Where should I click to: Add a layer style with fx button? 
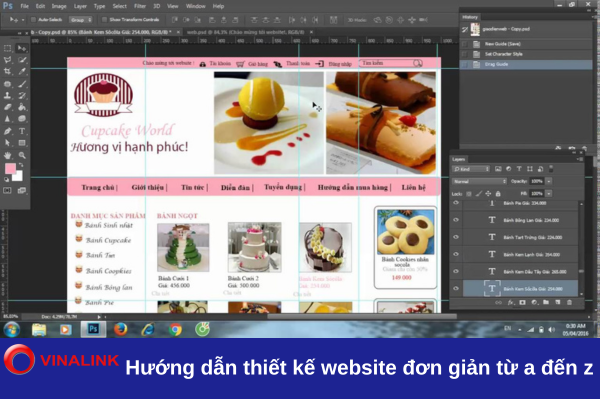510,302
